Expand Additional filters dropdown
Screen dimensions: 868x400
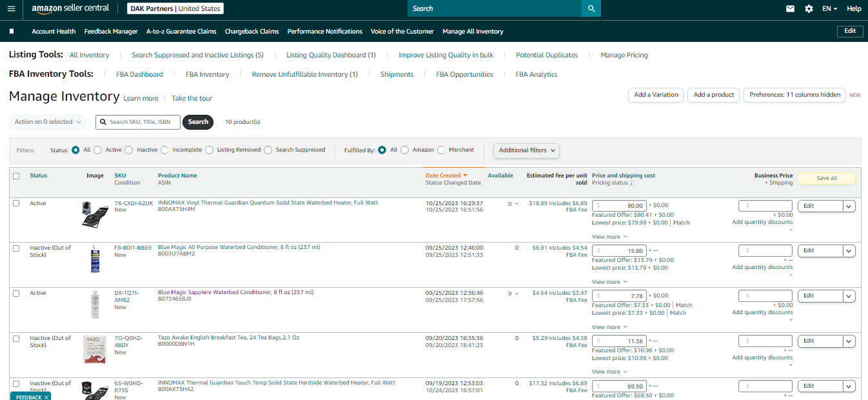[x=526, y=150]
